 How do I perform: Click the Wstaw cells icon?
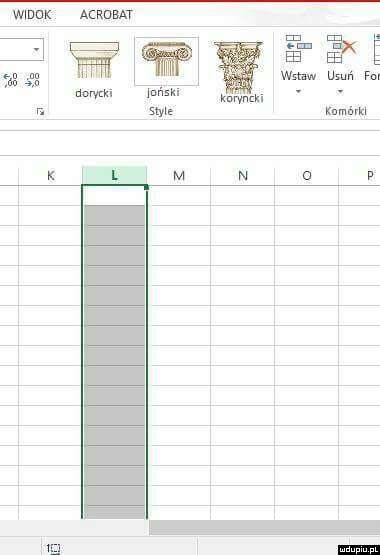298,49
